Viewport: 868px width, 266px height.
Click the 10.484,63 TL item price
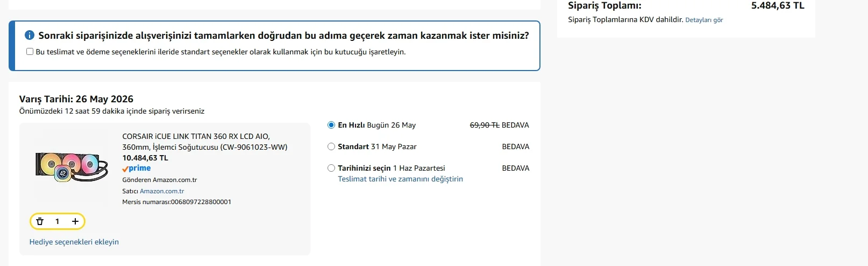[145, 158]
